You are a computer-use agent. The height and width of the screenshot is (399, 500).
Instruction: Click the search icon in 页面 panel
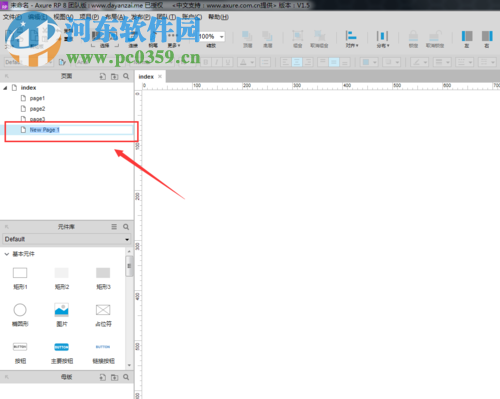126,76
